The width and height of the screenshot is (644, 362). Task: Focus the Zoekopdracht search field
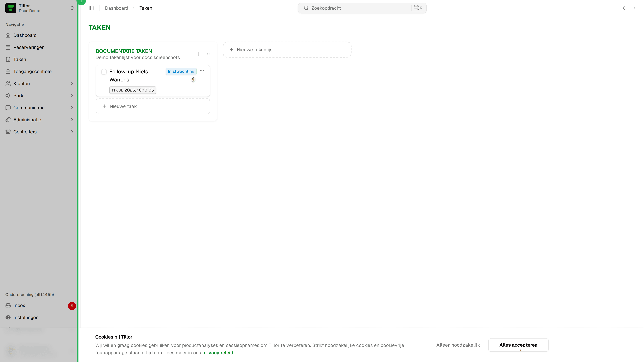(x=362, y=8)
